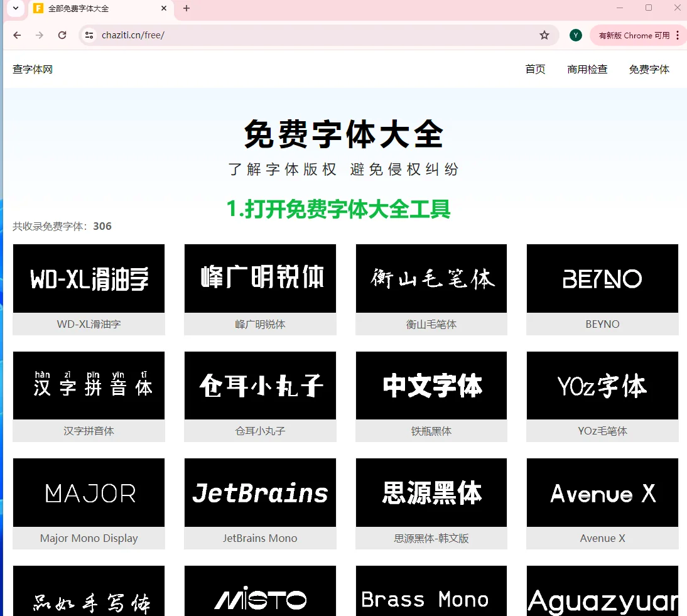Click the 有新版 Chrome 可用 update button
Viewport: 687px width, 616px height.
point(635,35)
